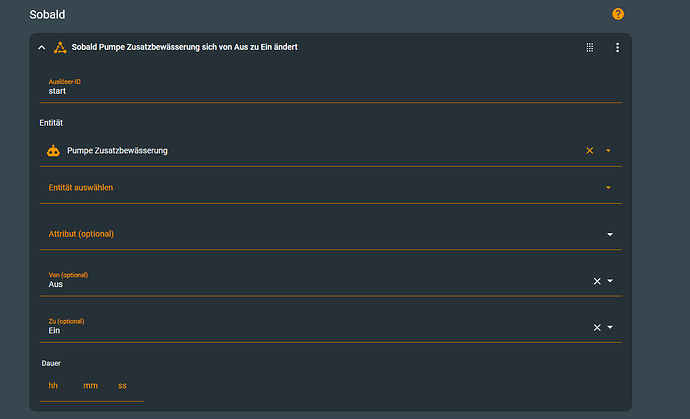The height and width of the screenshot is (419, 690).
Task: Expand the Von (optional) dropdown arrow
Action: (610, 281)
